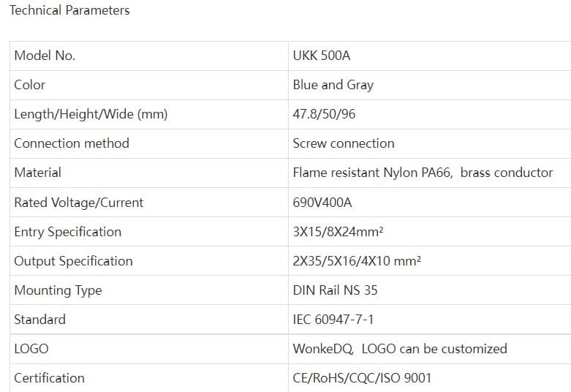Image resolution: width=571 pixels, height=392 pixels.
Task: Click the 690V400A rating value
Action: [322, 203]
